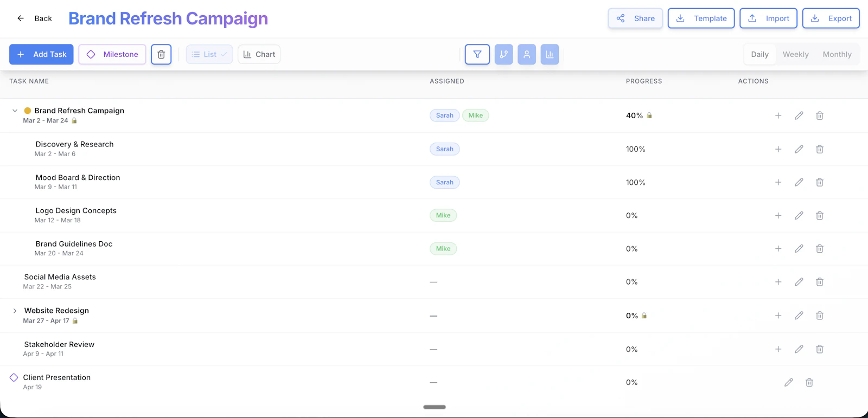Delete the Brand Guidelines Doc task
The image size is (868, 418).
(x=820, y=248)
